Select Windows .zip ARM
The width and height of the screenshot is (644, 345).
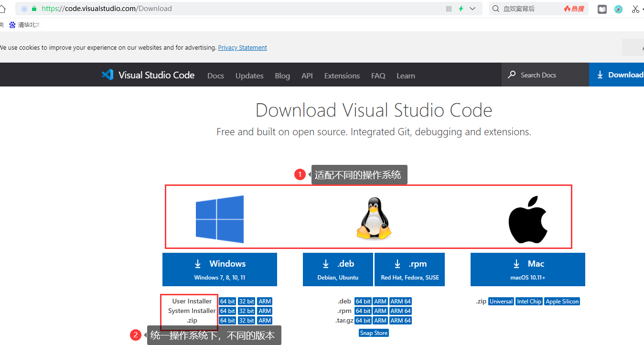coord(265,320)
